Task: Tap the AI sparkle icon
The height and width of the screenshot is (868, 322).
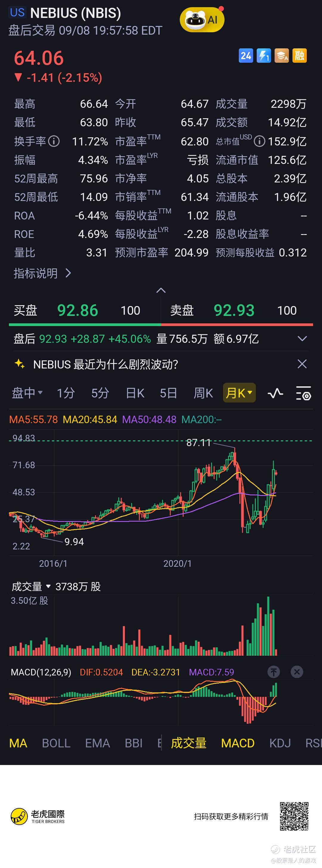Action: pyautogui.click(x=19, y=364)
